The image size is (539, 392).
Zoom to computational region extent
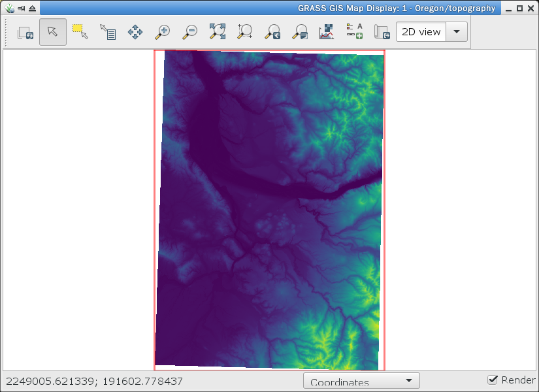pos(245,32)
